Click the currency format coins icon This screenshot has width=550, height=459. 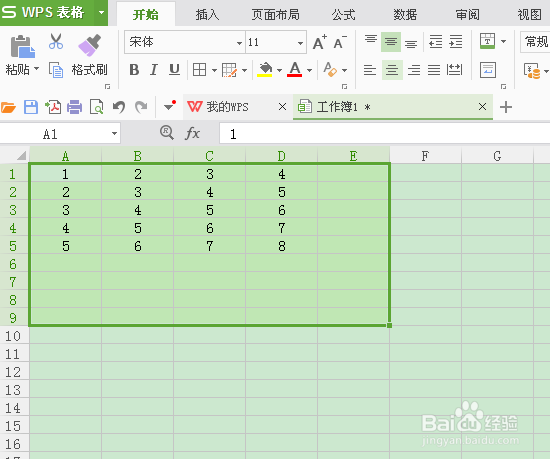tap(532, 70)
